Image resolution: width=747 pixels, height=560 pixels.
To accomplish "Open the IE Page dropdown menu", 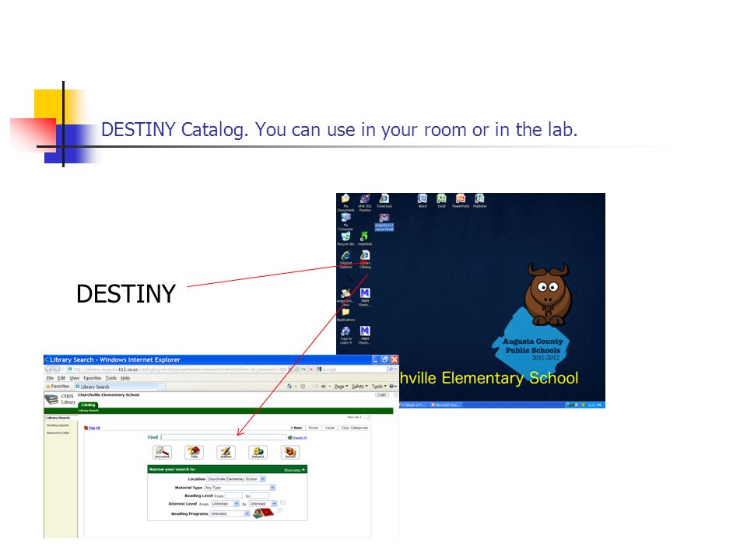I will 341,387.
